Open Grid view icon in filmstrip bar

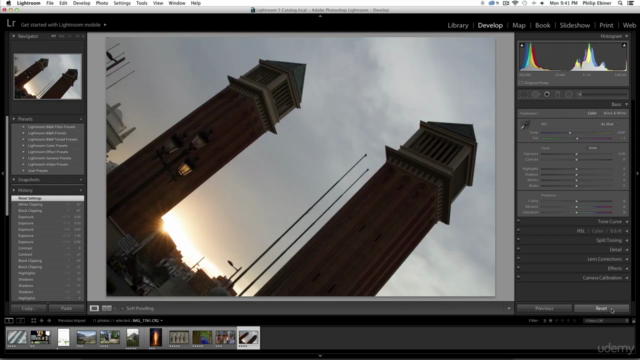coord(33,320)
